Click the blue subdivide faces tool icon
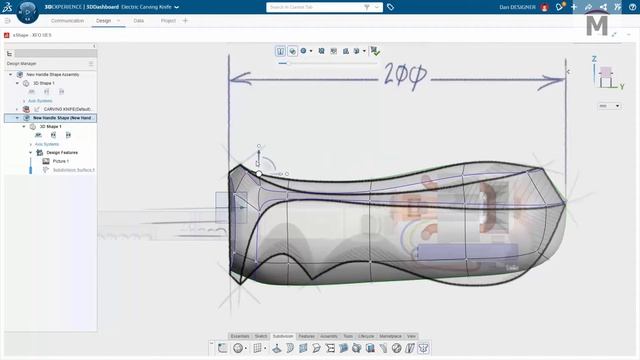The width and height of the screenshot is (640, 360). 303,348
